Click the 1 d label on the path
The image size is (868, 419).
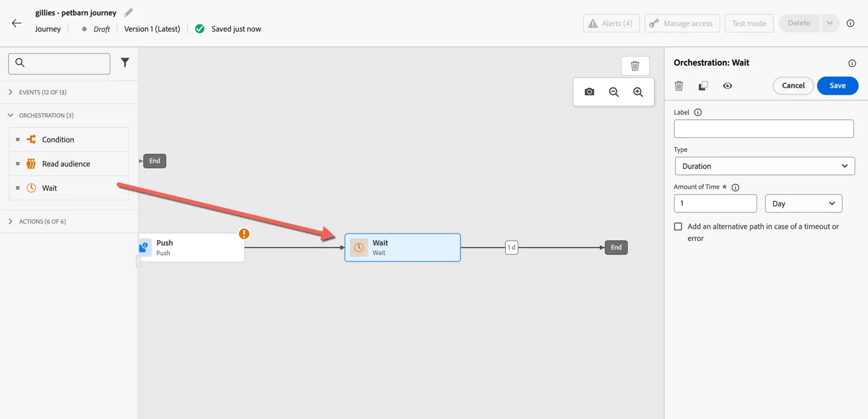tap(511, 248)
